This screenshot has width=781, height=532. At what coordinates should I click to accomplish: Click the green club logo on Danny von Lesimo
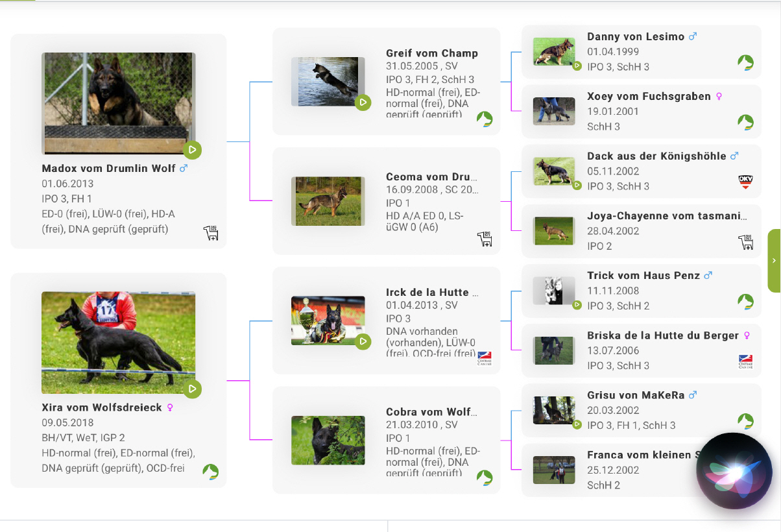pyautogui.click(x=745, y=63)
